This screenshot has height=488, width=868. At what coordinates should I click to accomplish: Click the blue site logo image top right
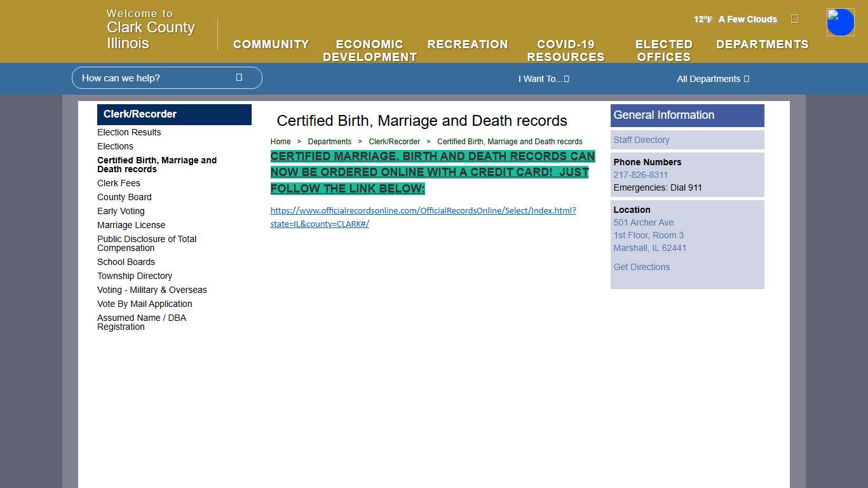tap(840, 22)
